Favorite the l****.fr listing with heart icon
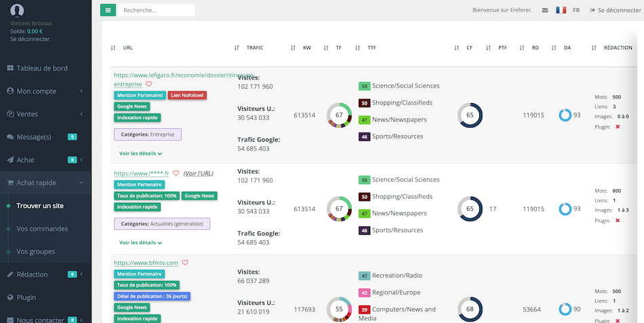This screenshot has width=644, height=323. point(176,174)
